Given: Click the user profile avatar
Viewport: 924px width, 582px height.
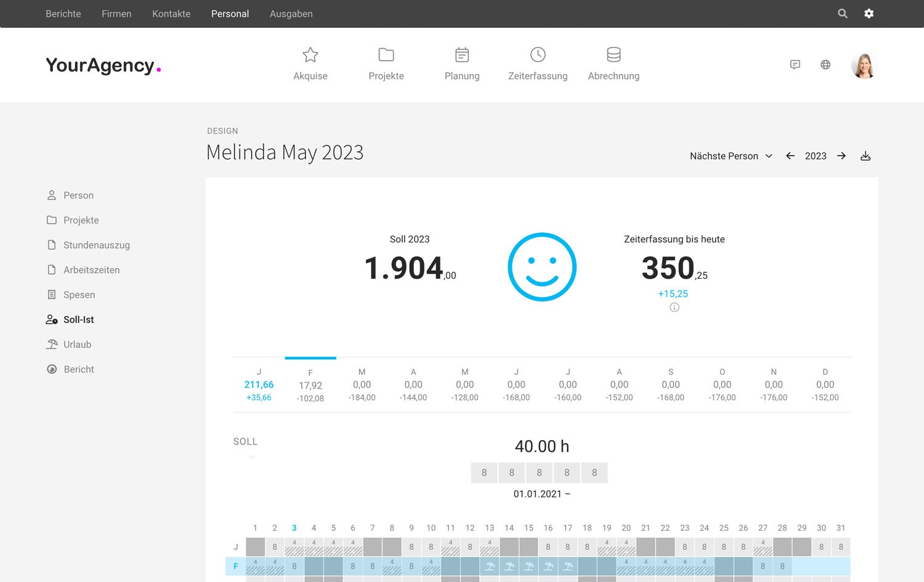Looking at the screenshot, I should coord(864,65).
